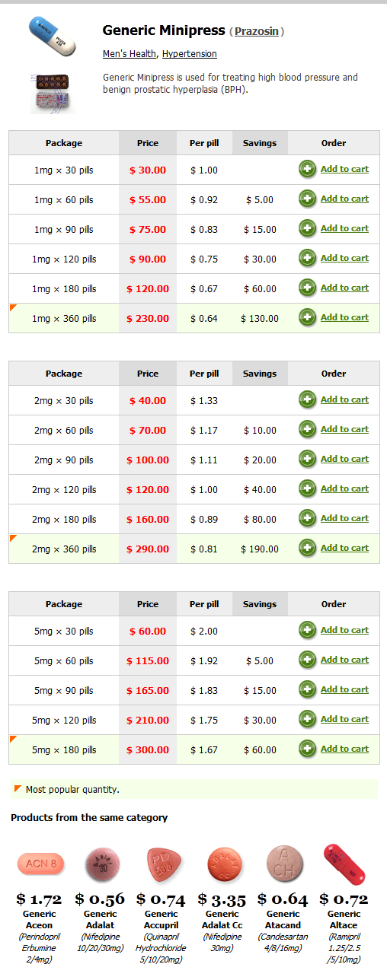
Task: Click the green plus icon for 1mg × 360 pills
Action: tap(308, 318)
